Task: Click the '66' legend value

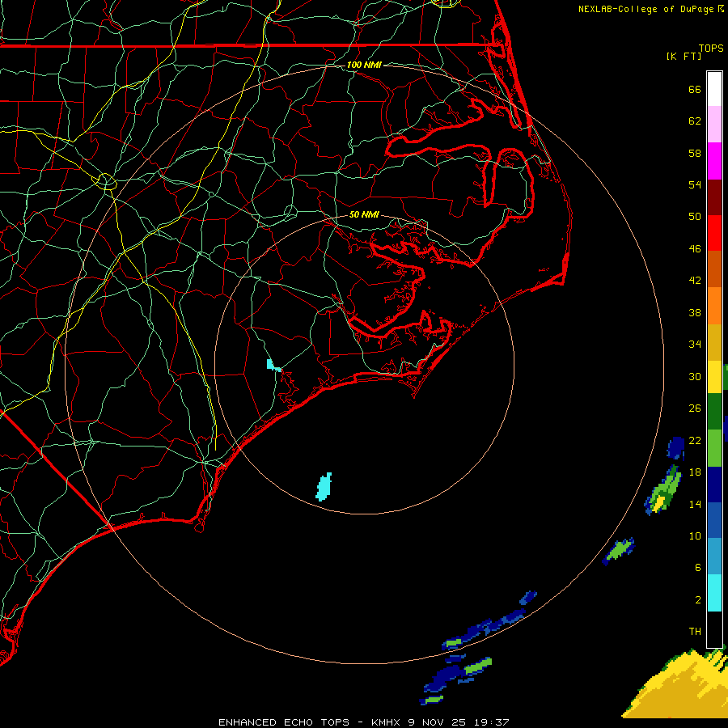Action: click(695, 89)
